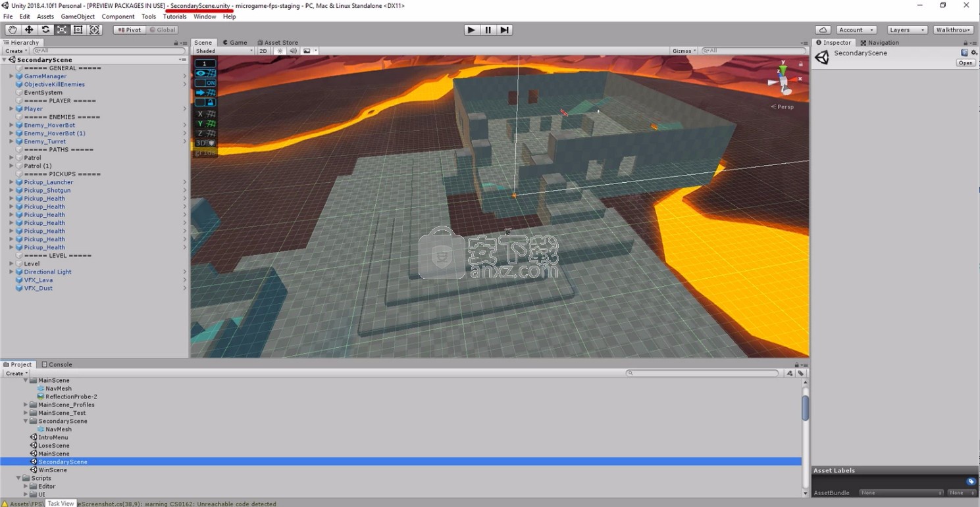Toggle scene lighting sun icon
980x507 pixels.
coord(280,51)
